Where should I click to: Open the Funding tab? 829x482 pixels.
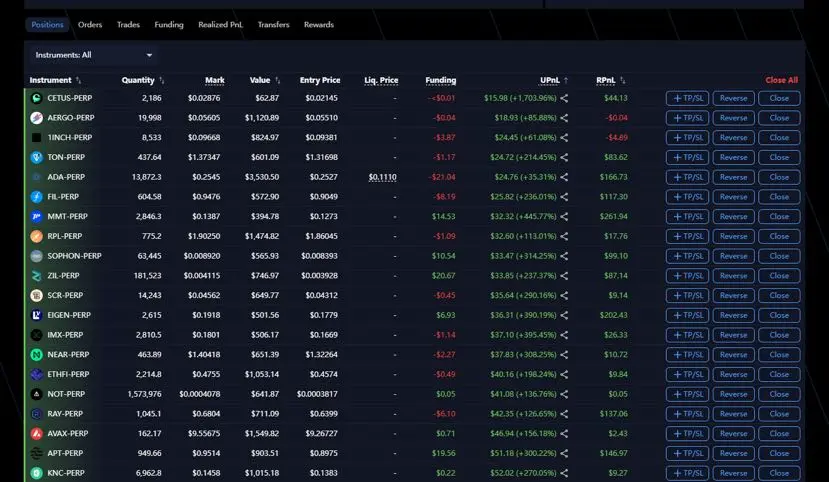pos(169,25)
